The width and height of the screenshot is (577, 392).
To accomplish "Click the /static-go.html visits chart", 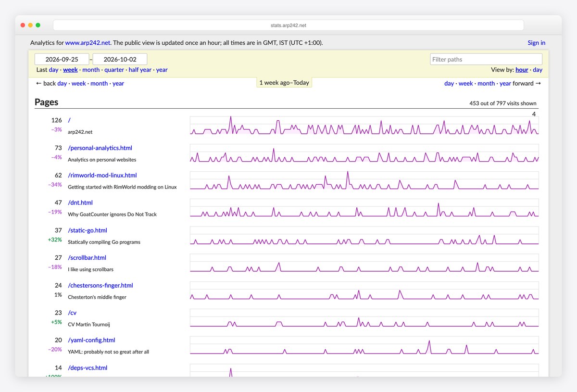I will pyautogui.click(x=364, y=235).
